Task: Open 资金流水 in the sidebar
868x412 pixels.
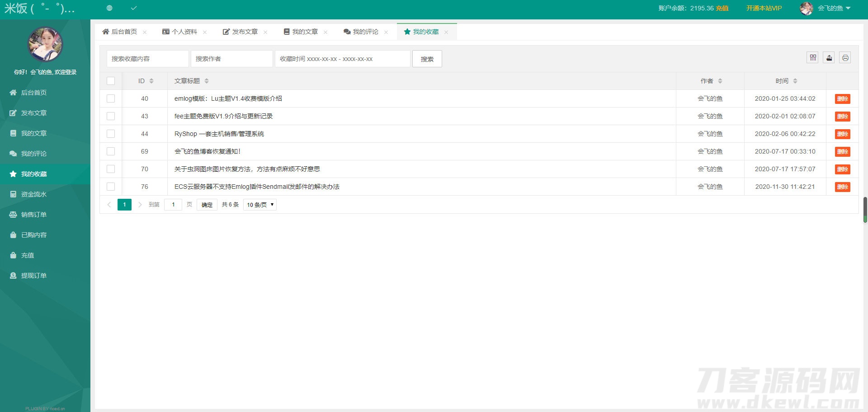Action: point(33,194)
